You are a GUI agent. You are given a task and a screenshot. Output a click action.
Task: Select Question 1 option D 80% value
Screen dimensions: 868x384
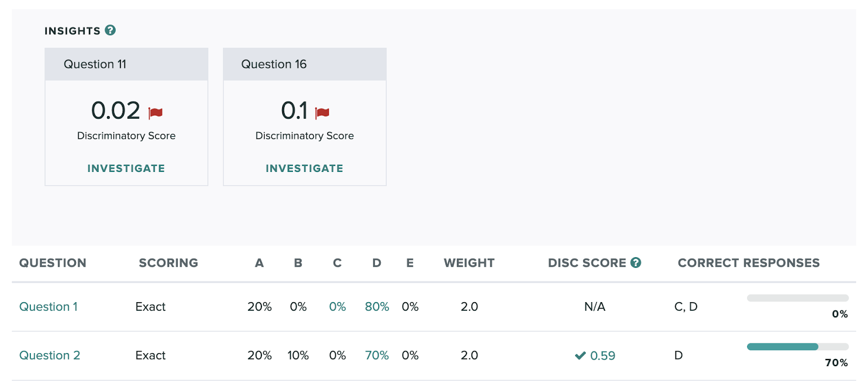[377, 306]
